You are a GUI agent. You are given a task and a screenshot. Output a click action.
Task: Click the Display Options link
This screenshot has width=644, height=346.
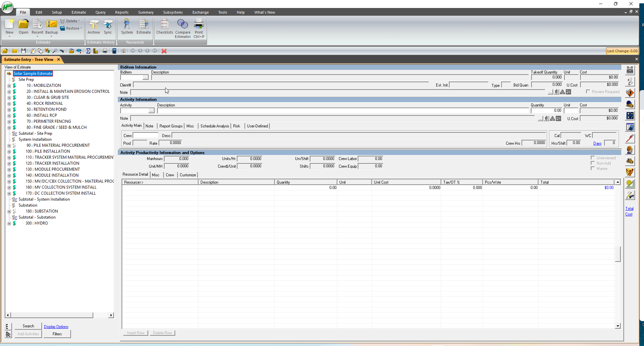(56, 326)
